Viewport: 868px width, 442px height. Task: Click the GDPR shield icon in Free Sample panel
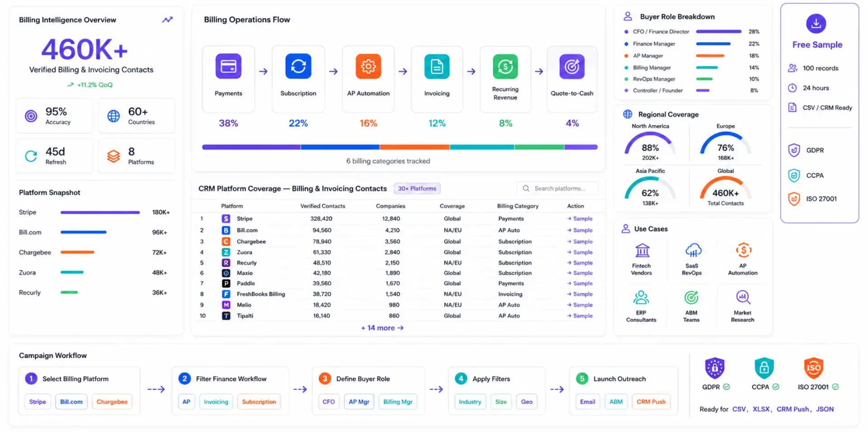pos(794,150)
